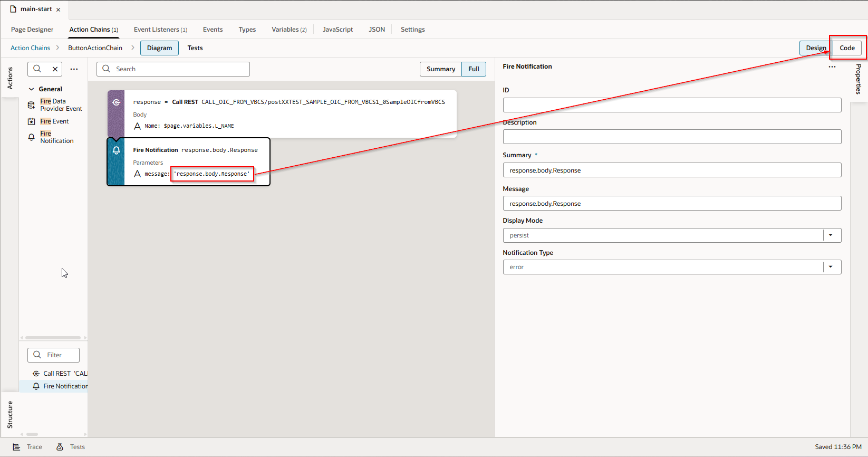Screen dimensions: 868x457
Task: Open the Trace panel at bottom
Action: pos(27,447)
